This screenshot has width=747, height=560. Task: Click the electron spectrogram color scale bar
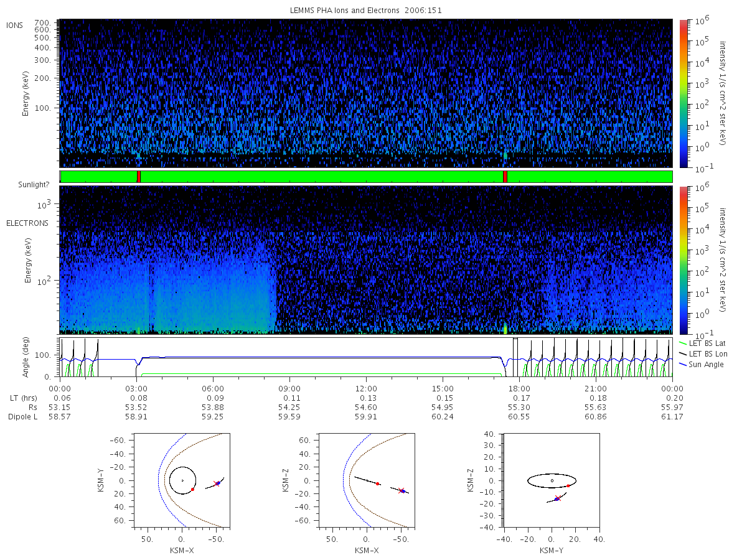(683, 260)
